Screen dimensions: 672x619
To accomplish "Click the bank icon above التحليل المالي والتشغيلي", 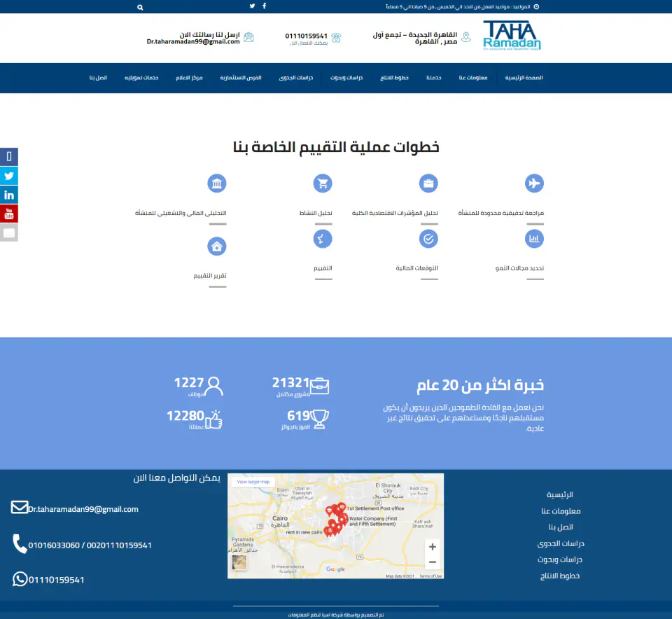I will click(217, 183).
